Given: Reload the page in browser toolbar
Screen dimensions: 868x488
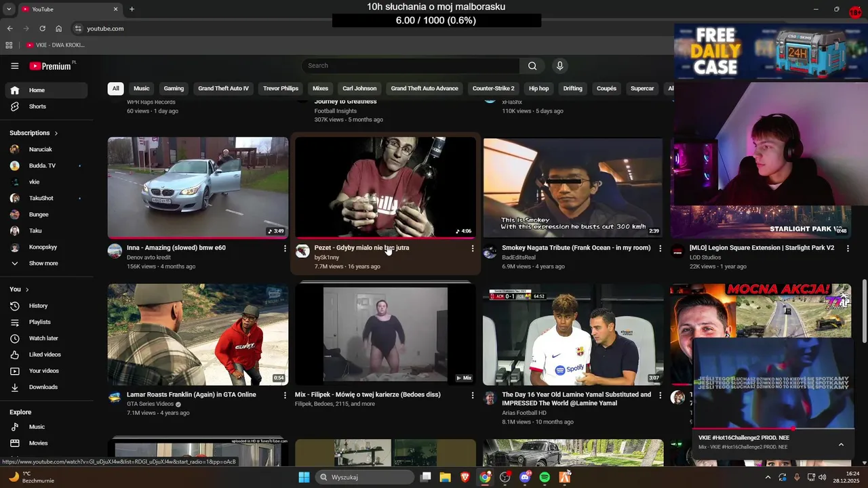Looking at the screenshot, I should (42, 28).
